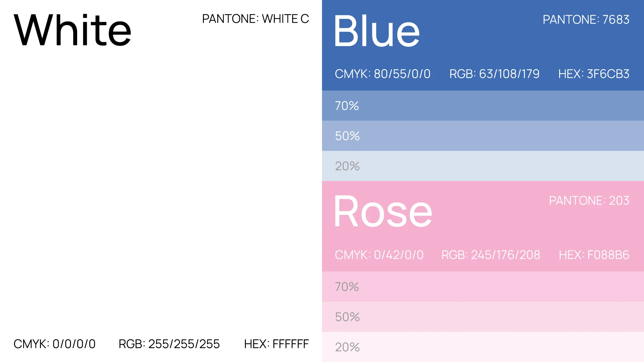644x362 pixels.
Task: Click the large Rose heading
Action: [383, 212]
